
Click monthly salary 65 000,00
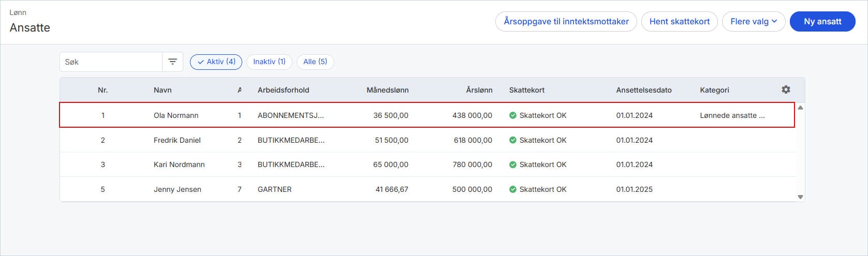(x=391, y=164)
